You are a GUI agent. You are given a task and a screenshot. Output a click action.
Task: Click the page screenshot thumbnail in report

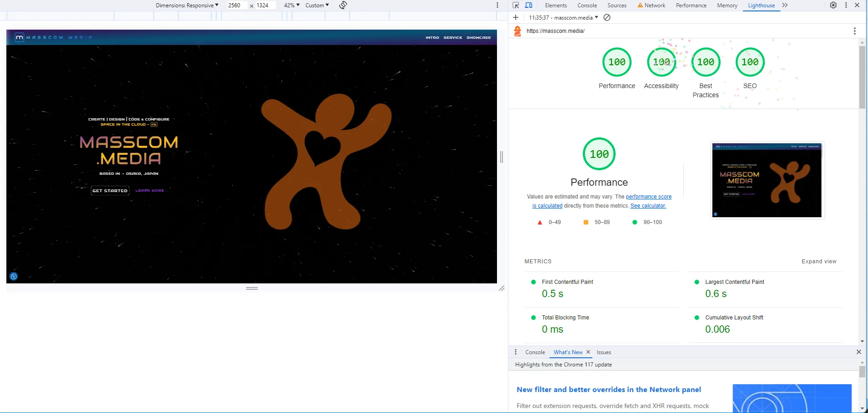(767, 180)
